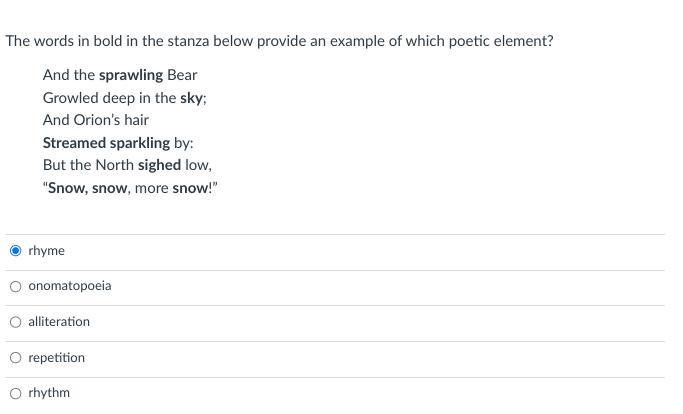Click the rhyme answer label
The width and height of the screenshot is (683, 414).
click(47, 251)
